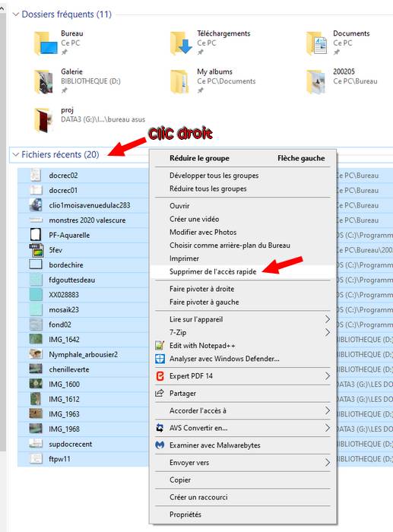Select the chenilleverte thumbnail icon
This screenshot has height=532, width=393.
point(36,369)
